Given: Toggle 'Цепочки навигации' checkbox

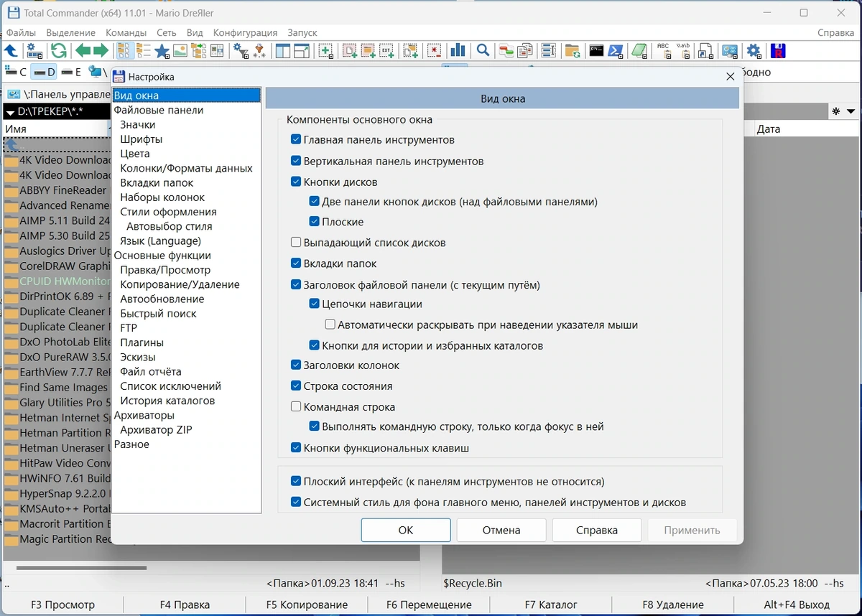Looking at the screenshot, I should coord(315,304).
